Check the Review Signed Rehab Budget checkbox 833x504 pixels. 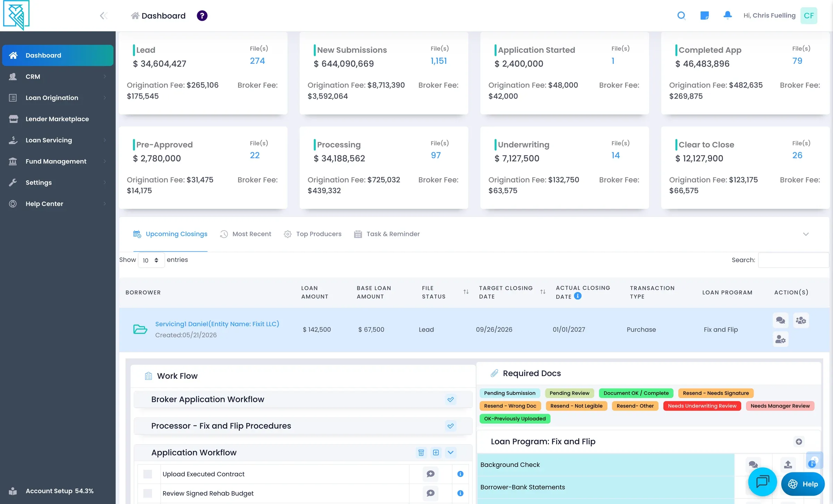[148, 493]
